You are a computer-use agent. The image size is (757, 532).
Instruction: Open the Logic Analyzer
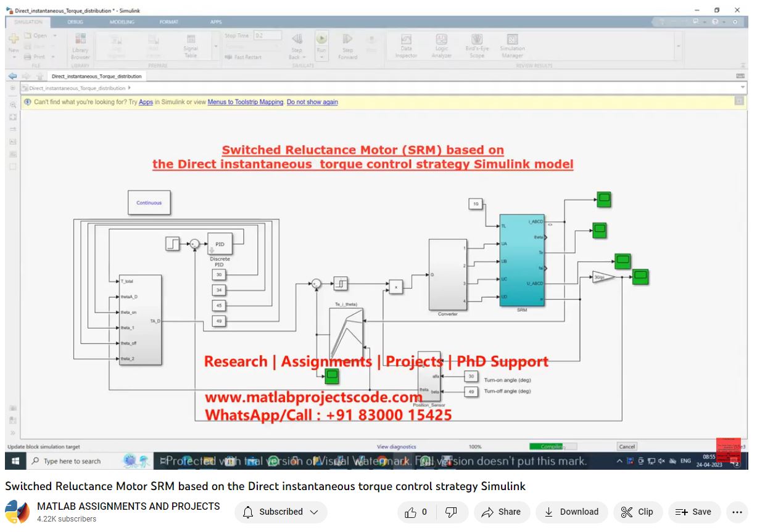441,46
